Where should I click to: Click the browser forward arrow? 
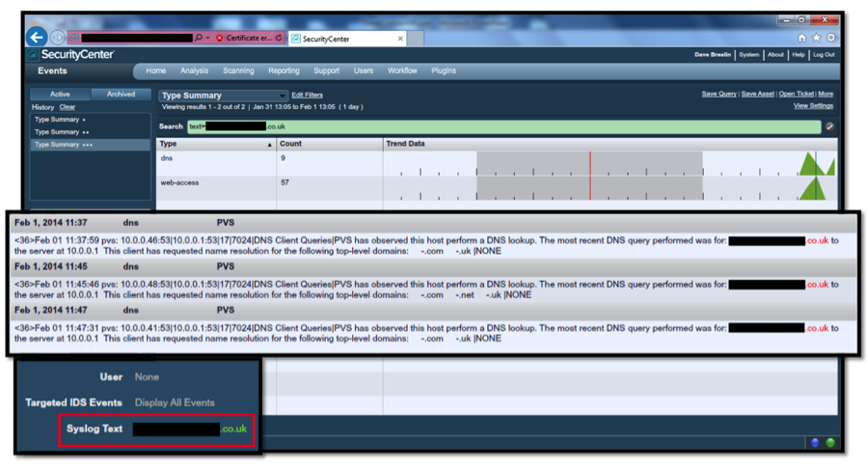click(x=57, y=38)
